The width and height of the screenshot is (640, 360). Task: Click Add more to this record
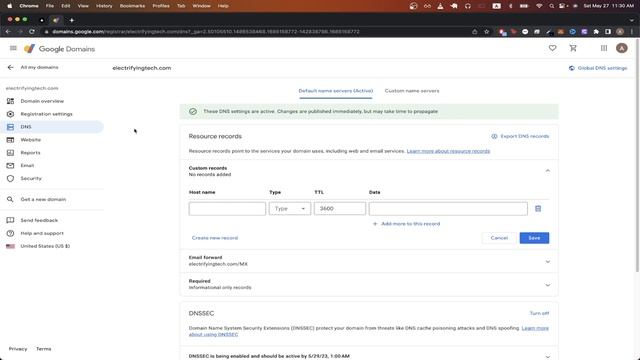(x=407, y=224)
